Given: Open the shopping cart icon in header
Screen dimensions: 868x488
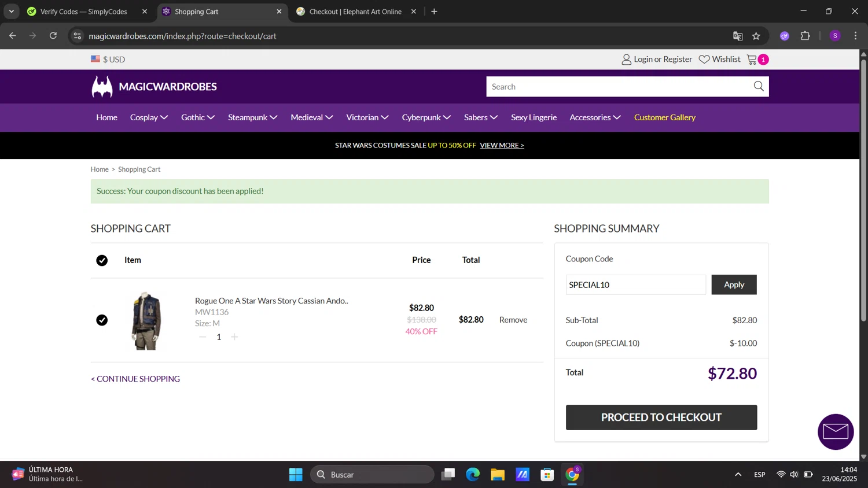Looking at the screenshot, I should click(752, 60).
